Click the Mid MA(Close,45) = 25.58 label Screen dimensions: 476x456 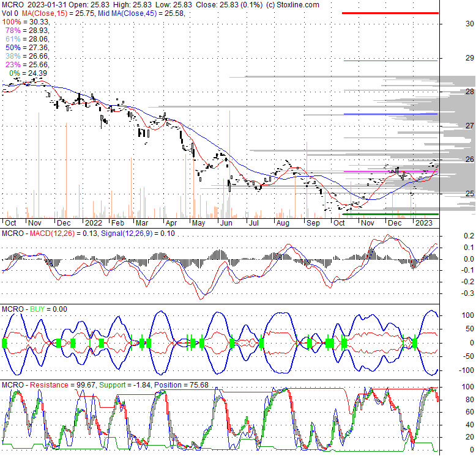(141, 13)
